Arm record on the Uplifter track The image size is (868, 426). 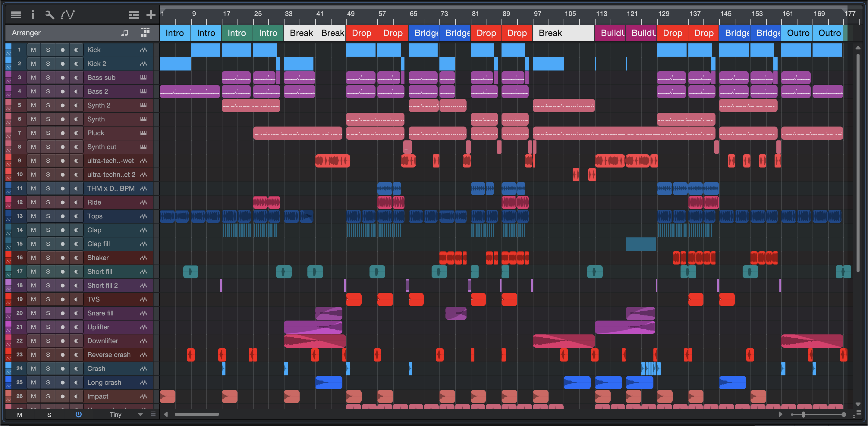click(62, 327)
